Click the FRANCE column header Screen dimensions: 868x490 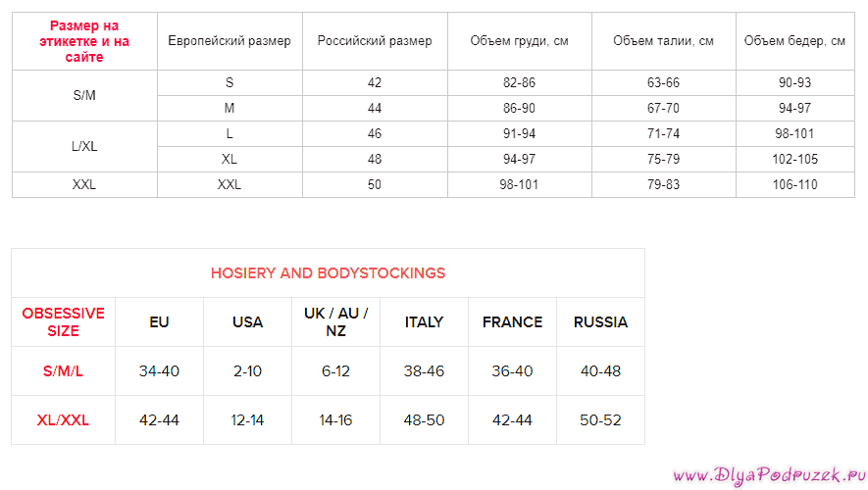[x=513, y=322]
